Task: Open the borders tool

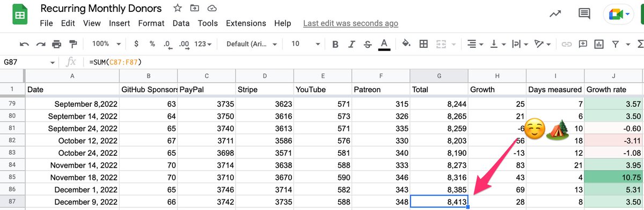Action: [x=424, y=44]
